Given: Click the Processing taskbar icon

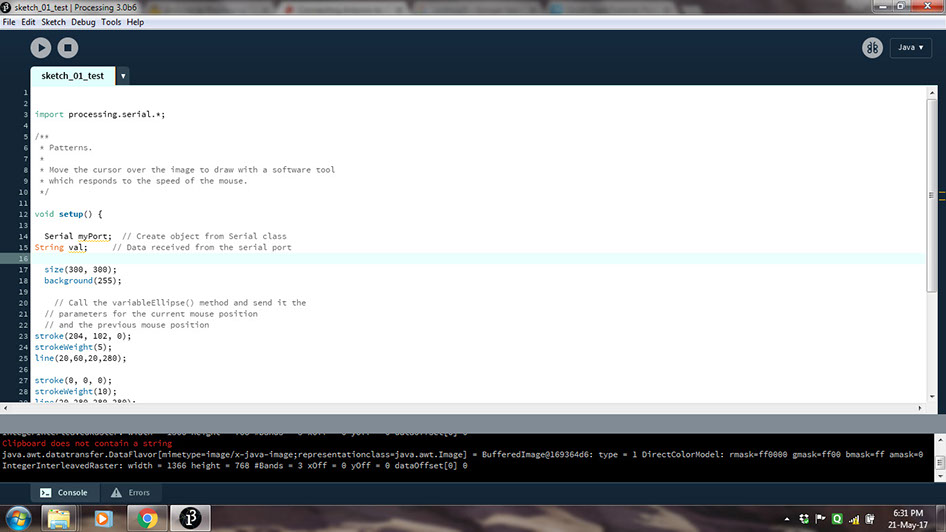Looking at the screenshot, I should click(190, 519).
